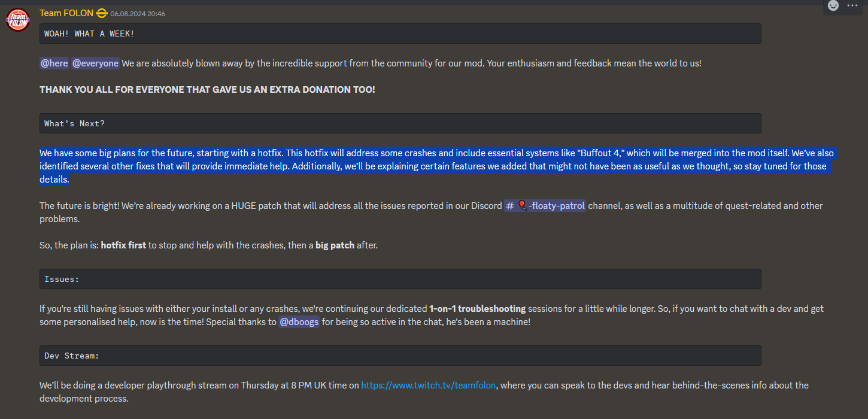This screenshot has width=868, height=419.
Task: Click the Issues: code block heading
Action: (x=399, y=278)
